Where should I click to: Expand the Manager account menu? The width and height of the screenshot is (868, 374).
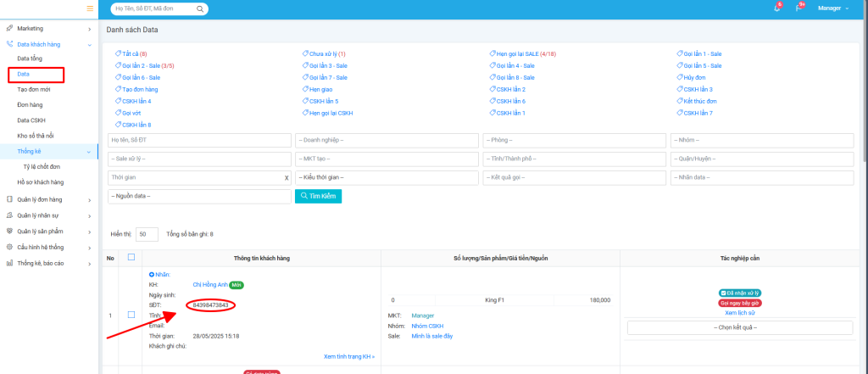click(x=832, y=8)
